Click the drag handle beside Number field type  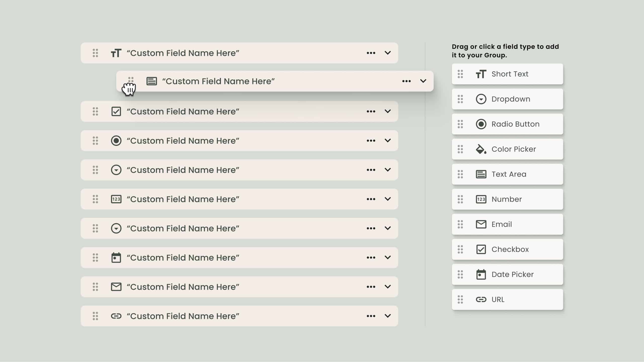pos(460,199)
